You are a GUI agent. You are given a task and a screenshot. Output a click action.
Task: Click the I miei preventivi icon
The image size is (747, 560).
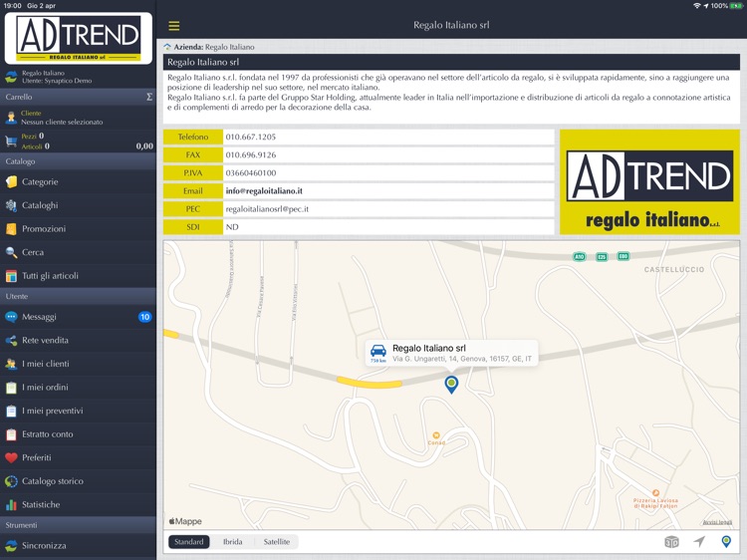point(11,411)
